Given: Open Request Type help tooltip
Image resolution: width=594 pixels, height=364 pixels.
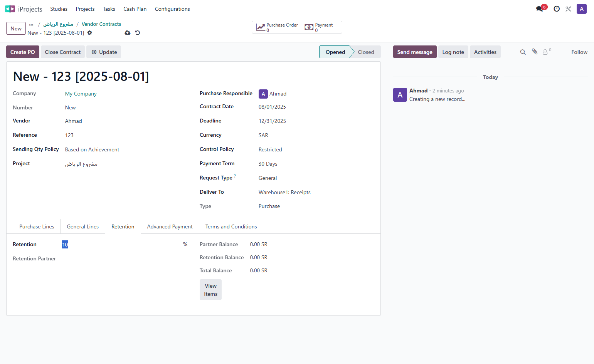Looking at the screenshot, I should [x=235, y=176].
